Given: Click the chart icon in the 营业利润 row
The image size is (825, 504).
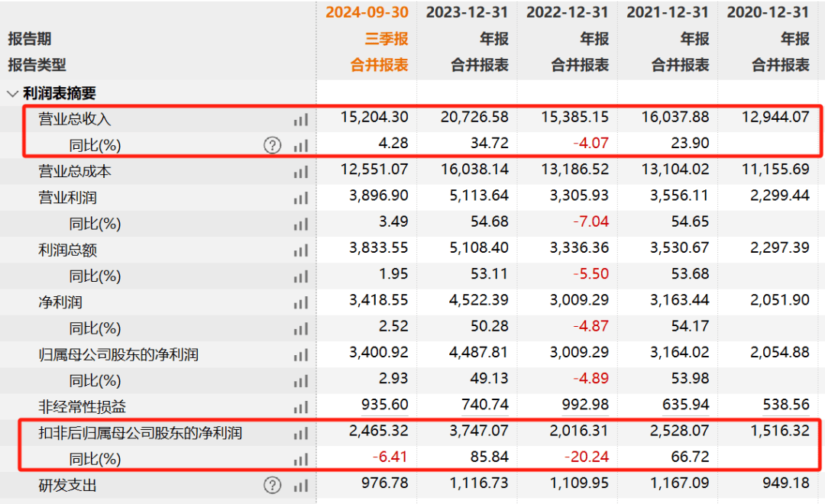Looking at the screenshot, I should [x=300, y=198].
